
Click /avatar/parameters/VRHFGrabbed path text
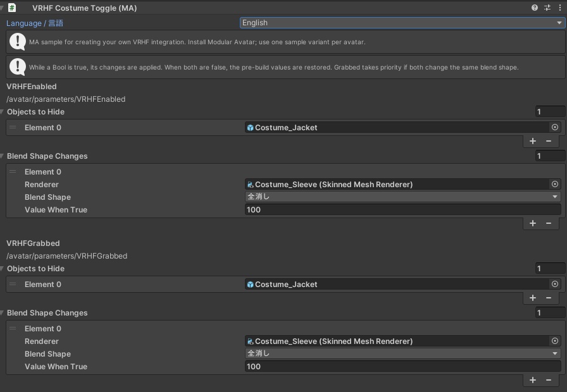click(66, 256)
